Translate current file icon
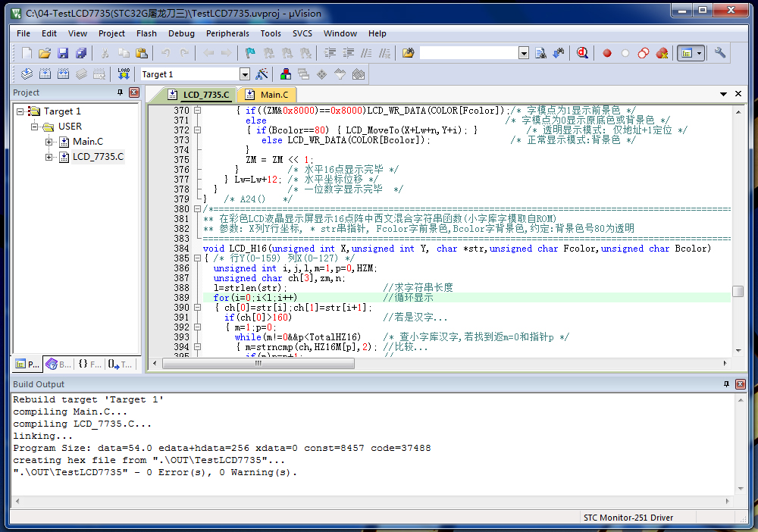 tap(27, 74)
